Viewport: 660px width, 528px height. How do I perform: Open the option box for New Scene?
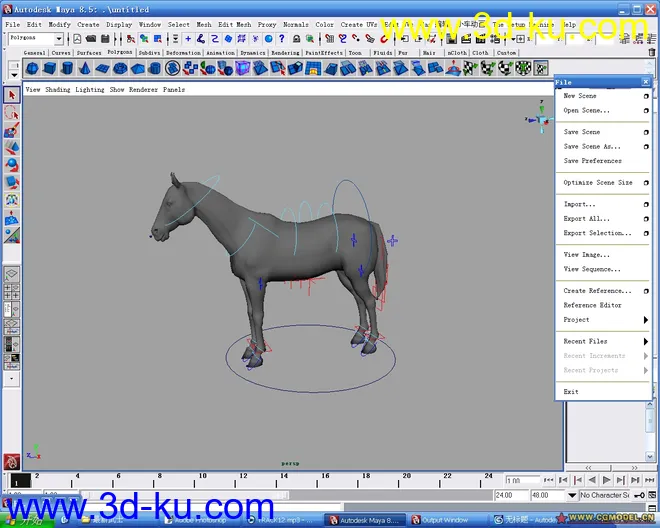[x=646, y=96]
